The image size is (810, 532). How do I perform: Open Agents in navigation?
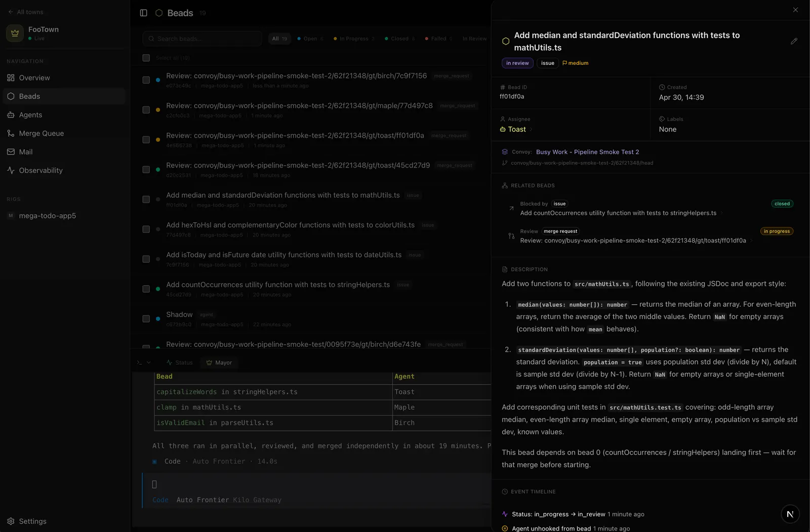coord(65,115)
